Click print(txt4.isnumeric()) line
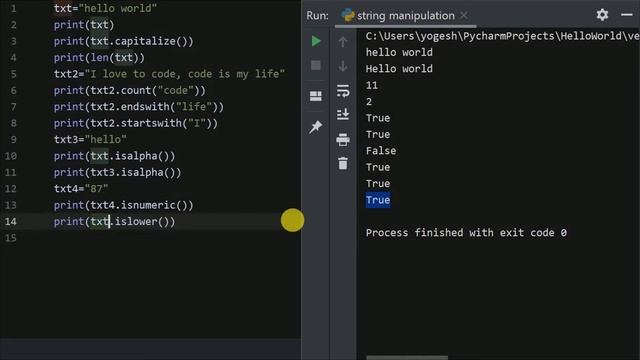640x360 pixels. pos(124,205)
